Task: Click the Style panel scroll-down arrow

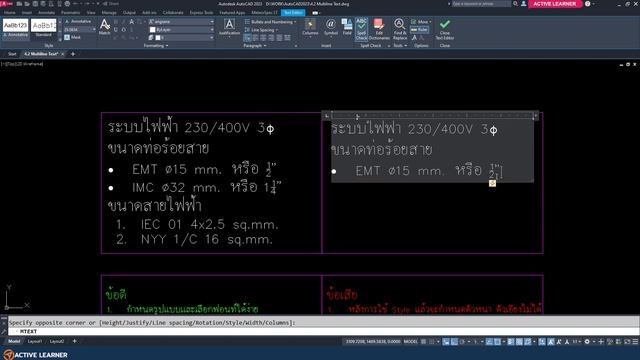Action: pyautogui.click(x=60, y=30)
